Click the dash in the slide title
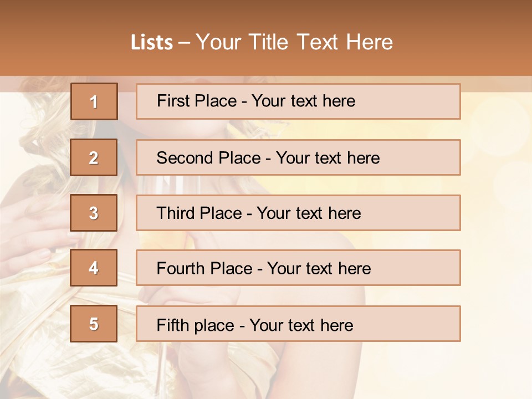This screenshot has height=399, width=532. (x=185, y=43)
